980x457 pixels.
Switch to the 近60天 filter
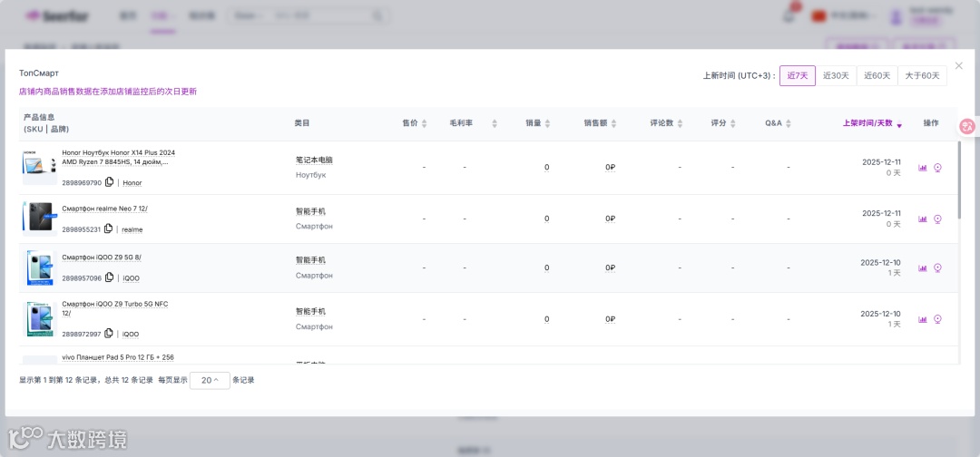point(877,75)
